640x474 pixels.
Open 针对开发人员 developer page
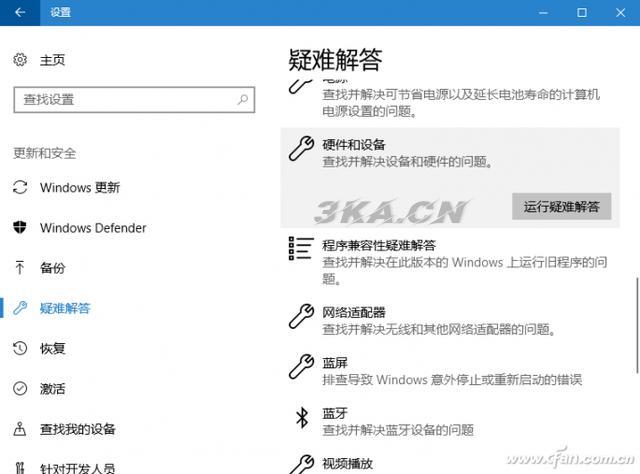click(x=78, y=468)
